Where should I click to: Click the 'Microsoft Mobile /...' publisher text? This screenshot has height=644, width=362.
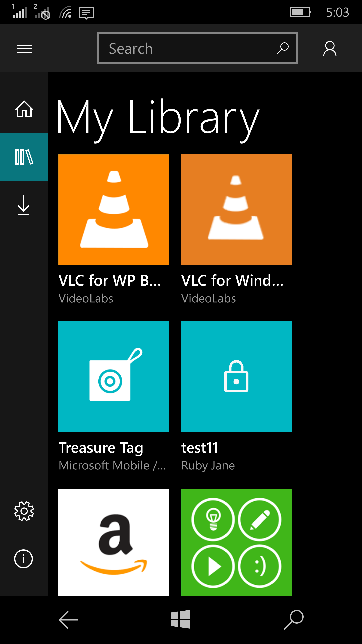click(112, 465)
